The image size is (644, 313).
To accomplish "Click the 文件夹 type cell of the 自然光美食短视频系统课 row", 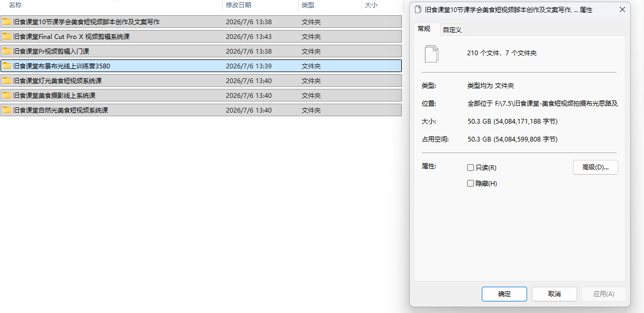I will [311, 110].
